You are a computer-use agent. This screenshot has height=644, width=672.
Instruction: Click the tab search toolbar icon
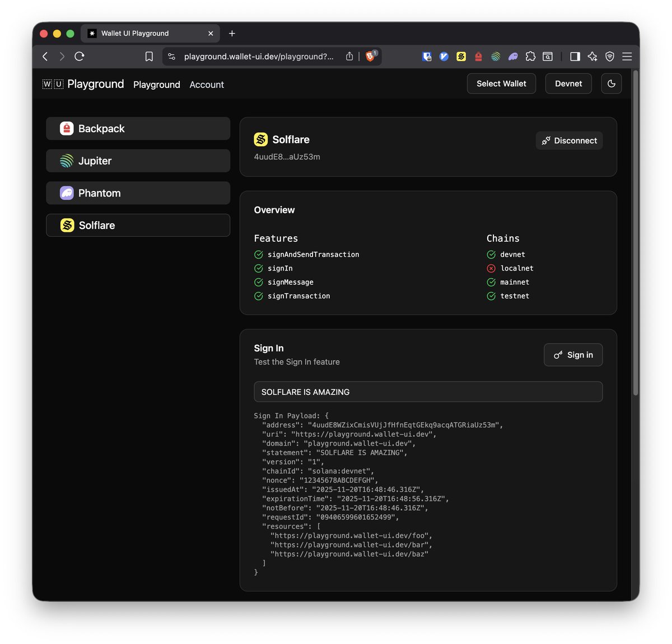coord(548,56)
